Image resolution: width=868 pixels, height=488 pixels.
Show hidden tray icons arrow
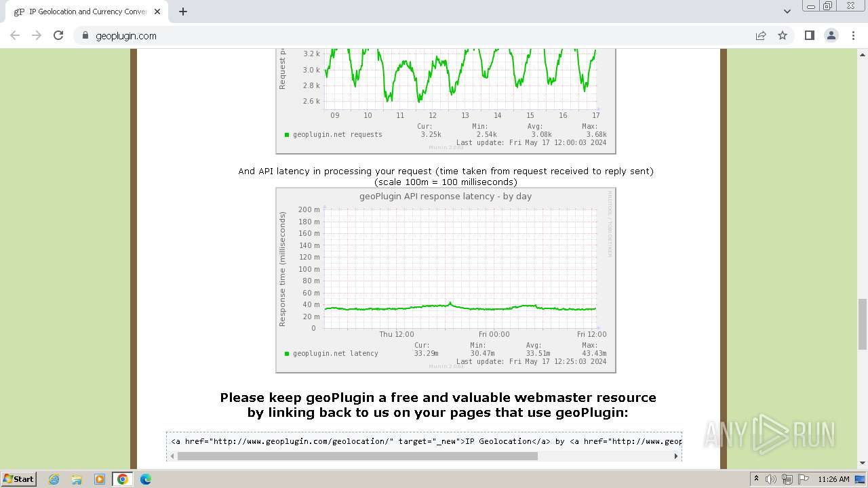pyautogui.click(x=756, y=479)
